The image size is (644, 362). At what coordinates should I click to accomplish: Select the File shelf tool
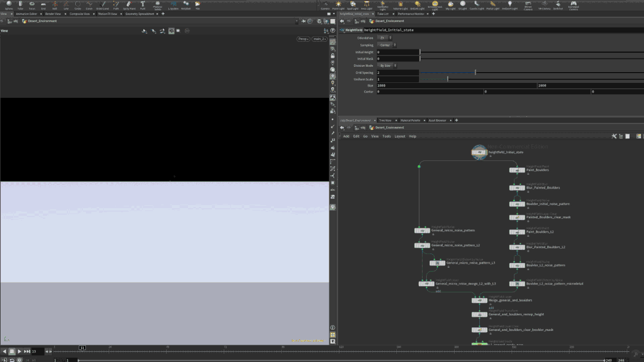pos(198,5)
